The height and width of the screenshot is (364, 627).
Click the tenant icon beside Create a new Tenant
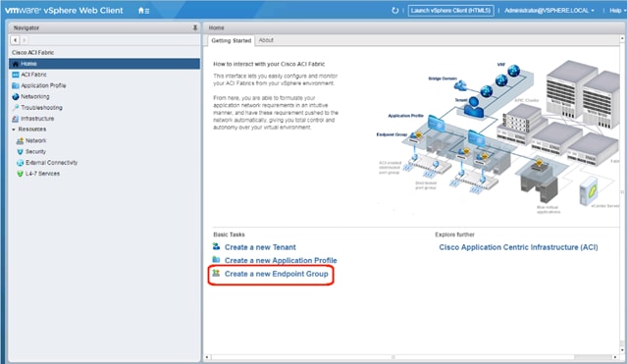(x=216, y=246)
